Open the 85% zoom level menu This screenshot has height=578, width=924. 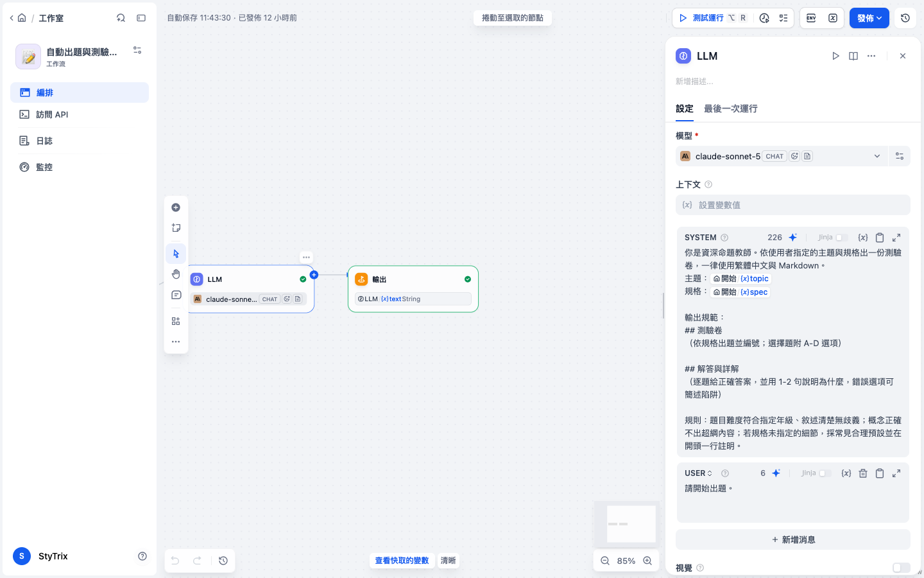click(626, 561)
